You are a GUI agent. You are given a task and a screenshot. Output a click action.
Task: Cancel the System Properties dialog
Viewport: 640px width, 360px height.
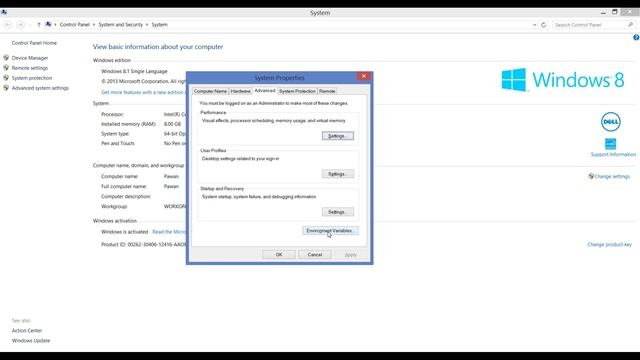coord(315,254)
